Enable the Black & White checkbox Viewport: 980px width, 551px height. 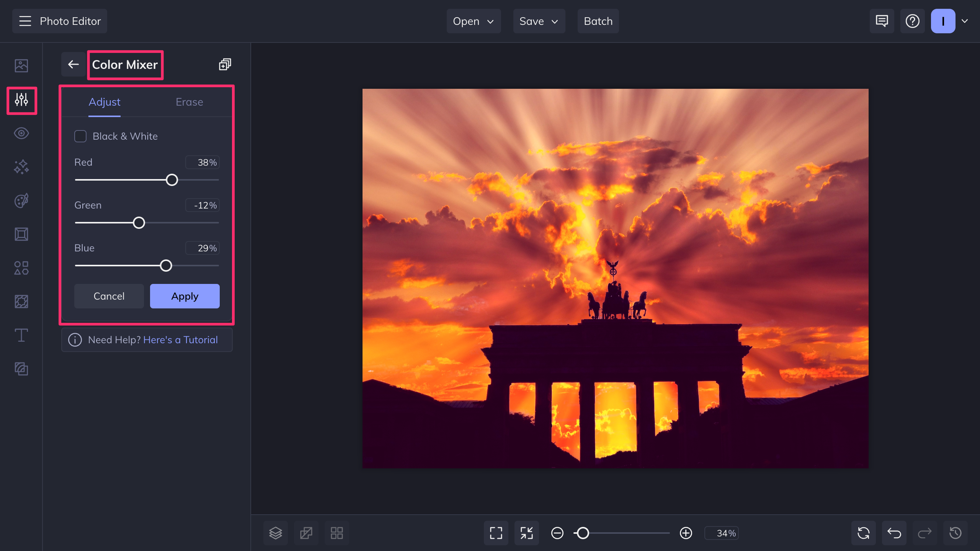pos(80,136)
